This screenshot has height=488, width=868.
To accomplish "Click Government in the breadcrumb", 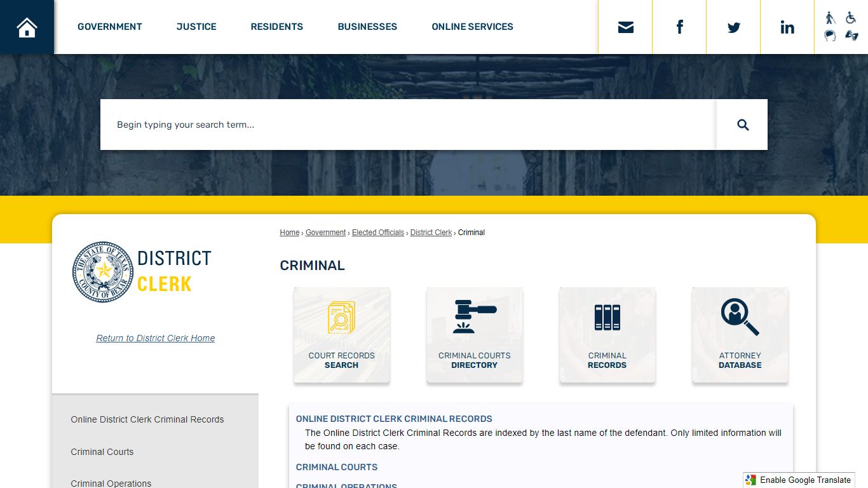I will [326, 233].
